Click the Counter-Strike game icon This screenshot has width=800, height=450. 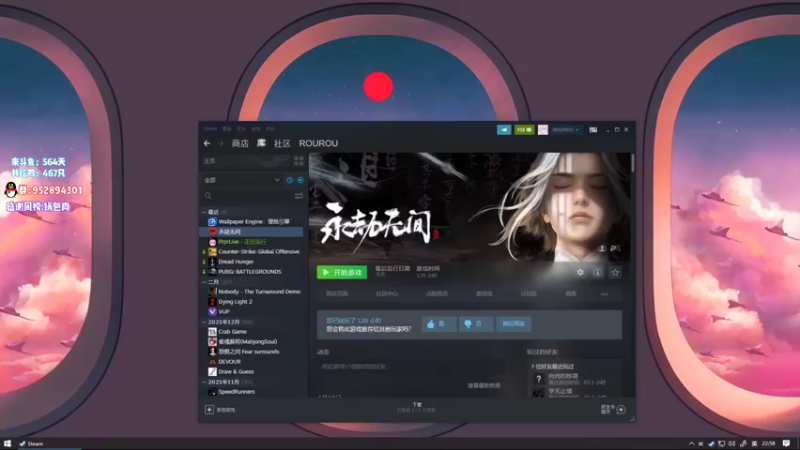pos(212,252)
